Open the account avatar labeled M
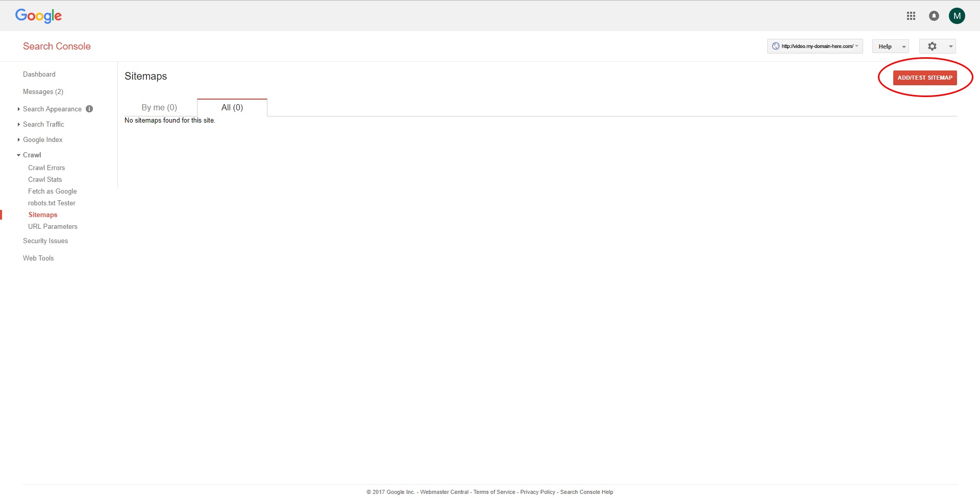The height and width of the screenshot is (498, 980). (x=957, y=16)
